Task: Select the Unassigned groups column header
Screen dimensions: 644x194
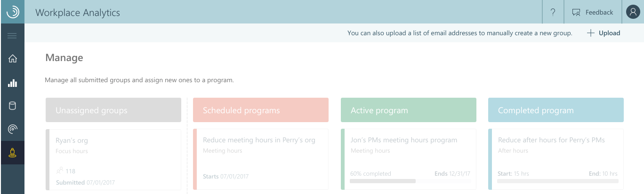Action: [113, 110]
